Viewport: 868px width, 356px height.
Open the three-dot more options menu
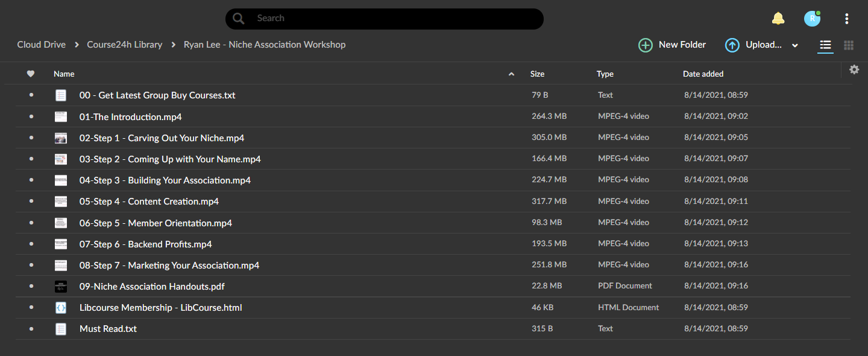[x=847, y=19]
